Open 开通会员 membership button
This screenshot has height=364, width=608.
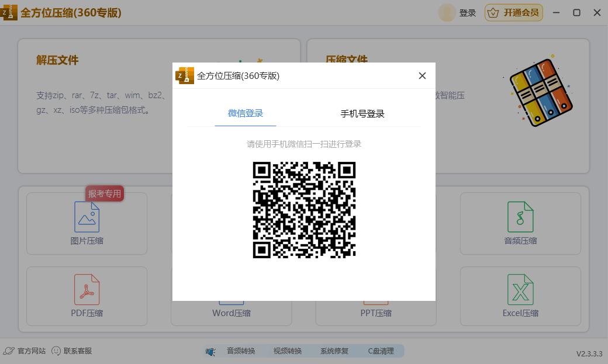tap(514, 13)
